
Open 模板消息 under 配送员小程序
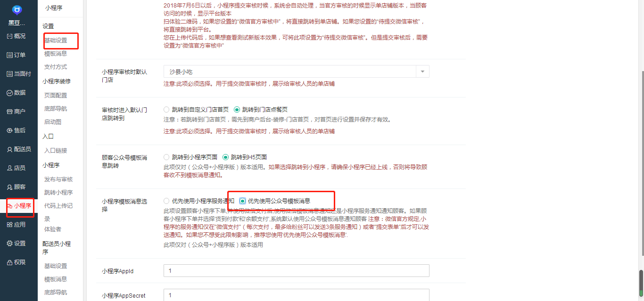[56, 279]
